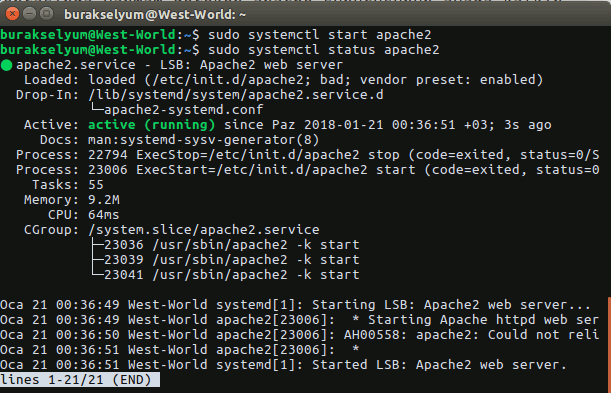Click the green active status dot
The height and width of the screenshot is (393, 611).
click(x=7, y=65)
